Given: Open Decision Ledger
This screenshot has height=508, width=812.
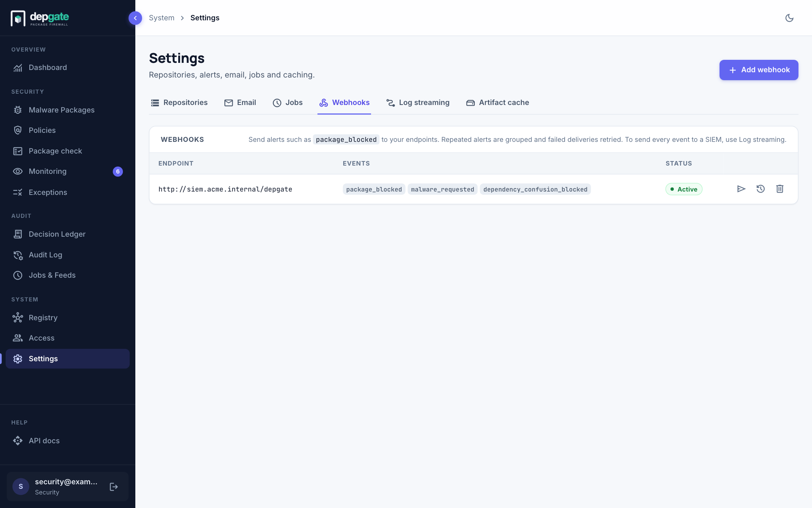Looking at the screenshot, I should pyautogui.click(x=68, y=234).
